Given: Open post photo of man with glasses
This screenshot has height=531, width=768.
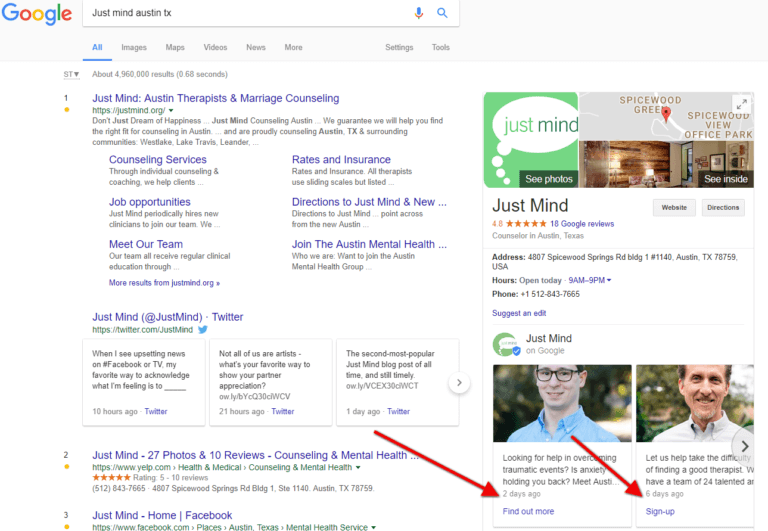Looking at the screenshot, I should pos(562,403).
